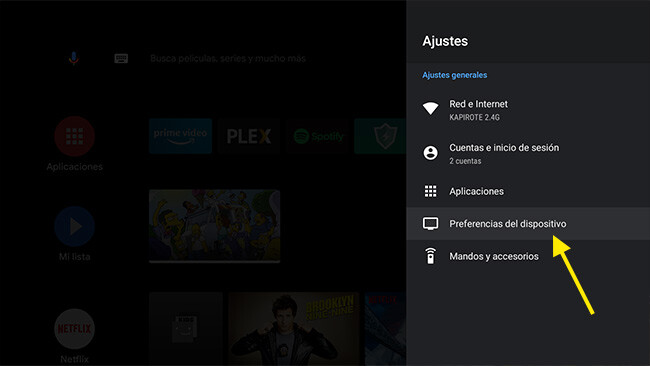Select Mandos y accesorios

tap(528, 256)
